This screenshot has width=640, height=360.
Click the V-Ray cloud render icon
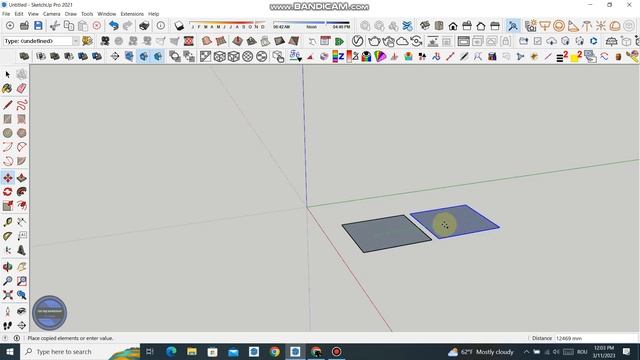pos(402,41)
